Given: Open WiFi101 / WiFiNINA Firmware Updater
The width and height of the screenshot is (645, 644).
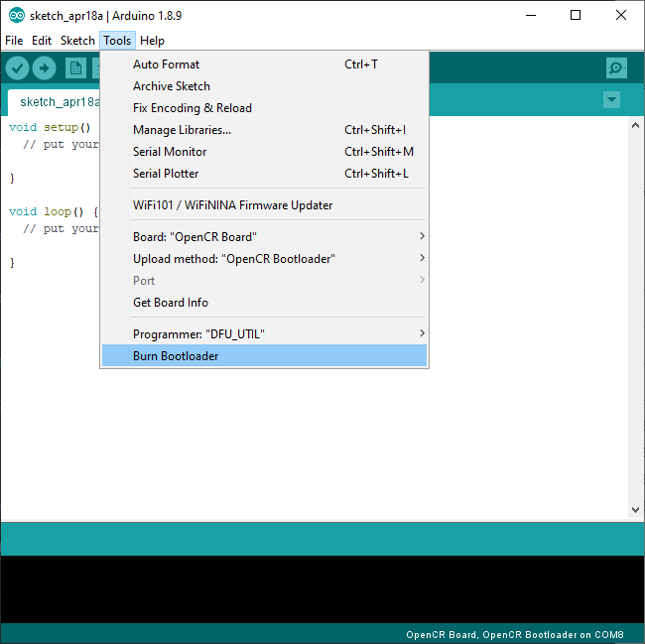Looking at the screenshot, I should point(264,204).
